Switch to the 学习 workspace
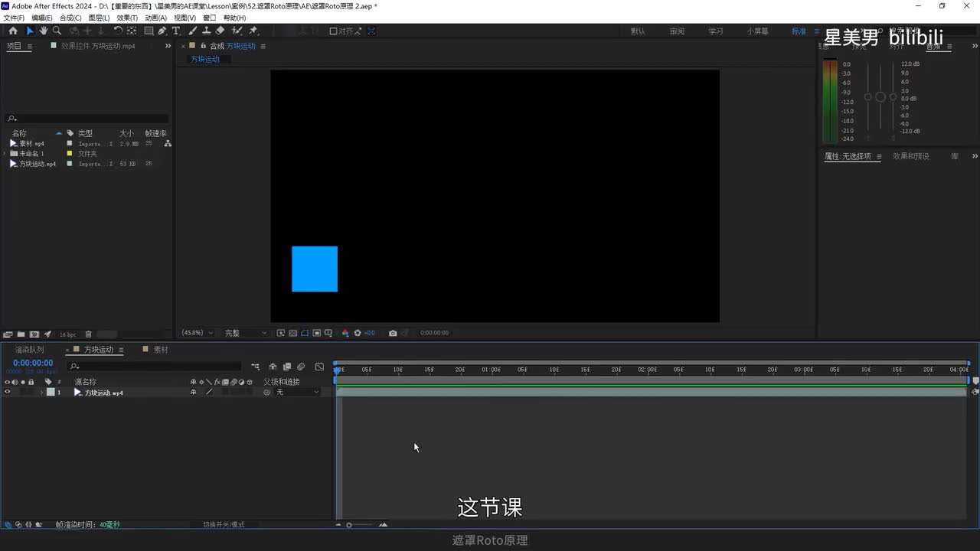Image resolution: width=980 pixels, height=551 pixels. 716,31
